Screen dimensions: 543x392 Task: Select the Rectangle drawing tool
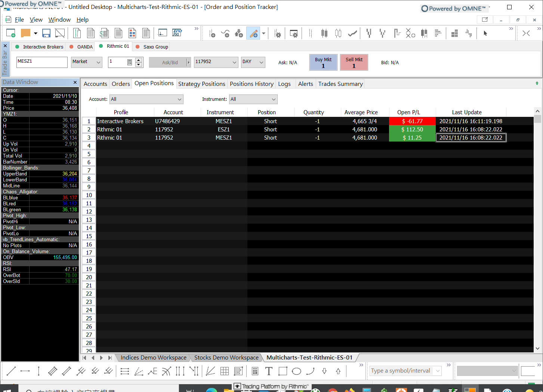283,371
